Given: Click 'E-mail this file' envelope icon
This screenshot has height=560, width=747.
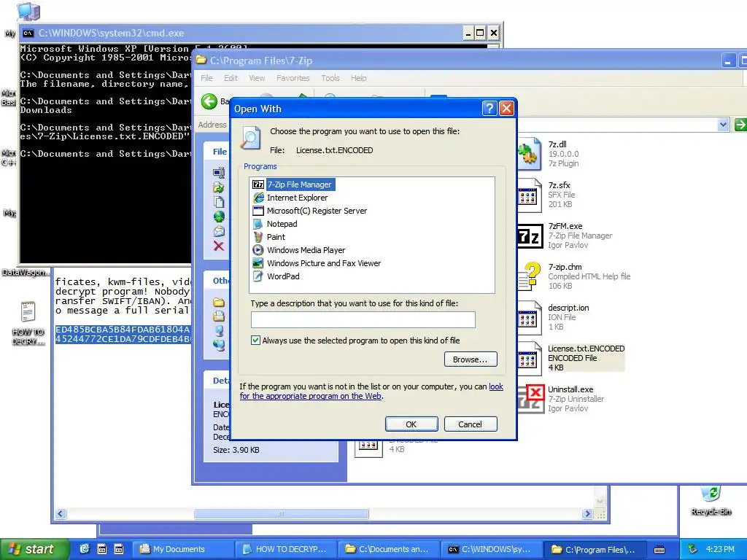Looking at the screenshot, I should [219, 231].
